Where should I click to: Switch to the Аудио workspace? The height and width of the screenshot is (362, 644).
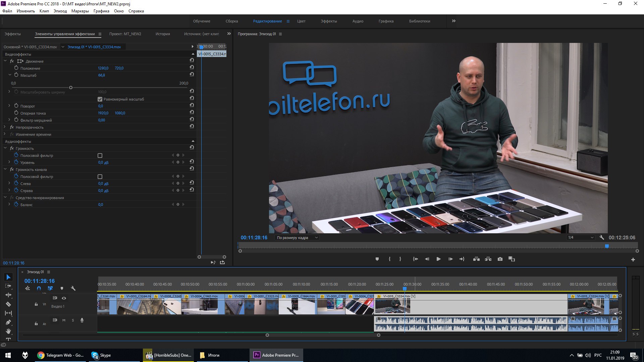click(358, 21)
